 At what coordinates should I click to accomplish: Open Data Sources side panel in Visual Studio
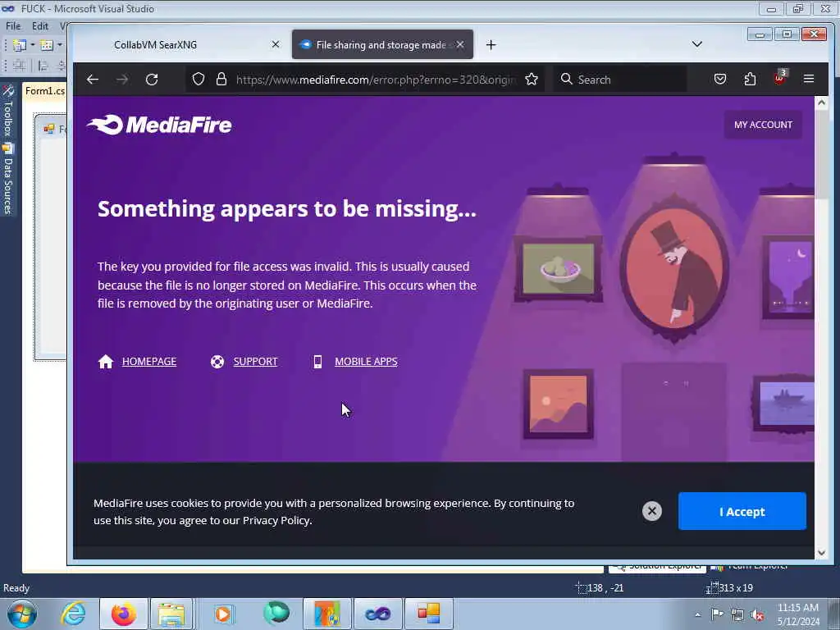coord(8,179)
